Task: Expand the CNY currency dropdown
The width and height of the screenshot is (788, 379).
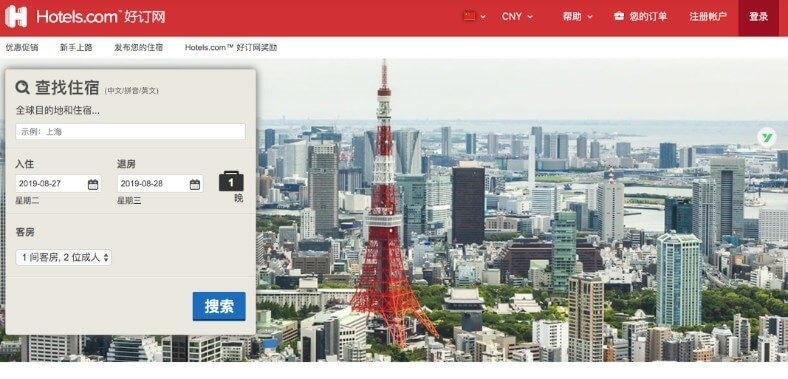Action: 517,17
